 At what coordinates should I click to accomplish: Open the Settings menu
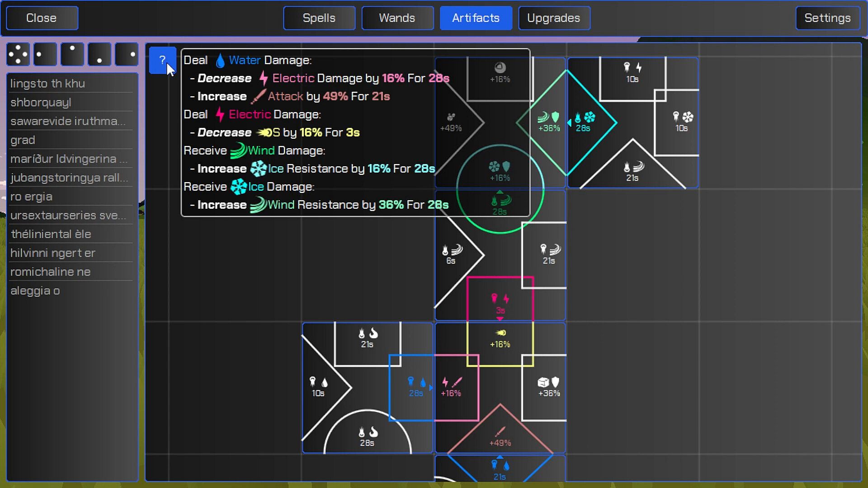[827, 18]
